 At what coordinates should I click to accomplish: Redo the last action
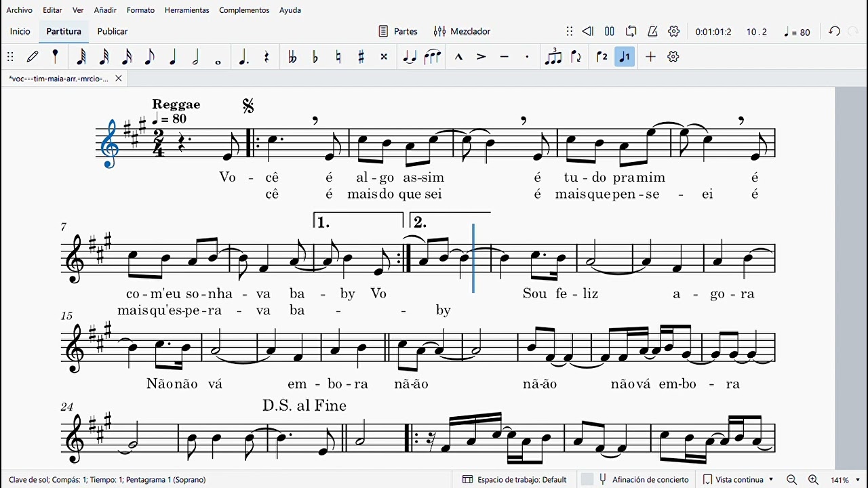(854, 31)
